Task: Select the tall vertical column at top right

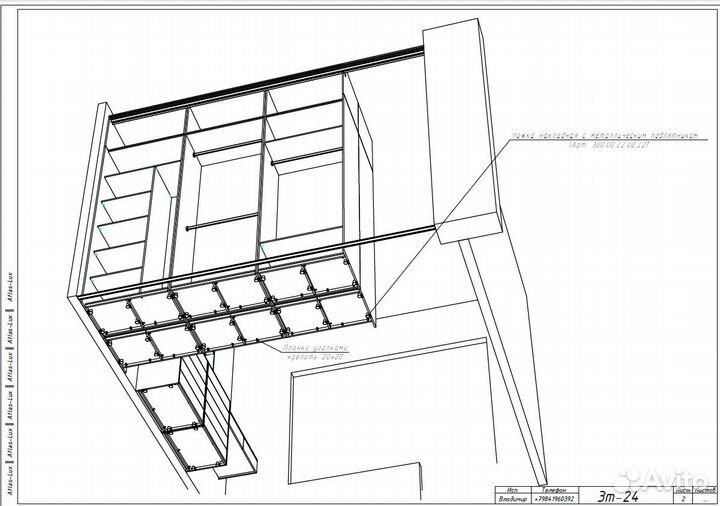Action: pyautogui.click(x=458, y=130)
